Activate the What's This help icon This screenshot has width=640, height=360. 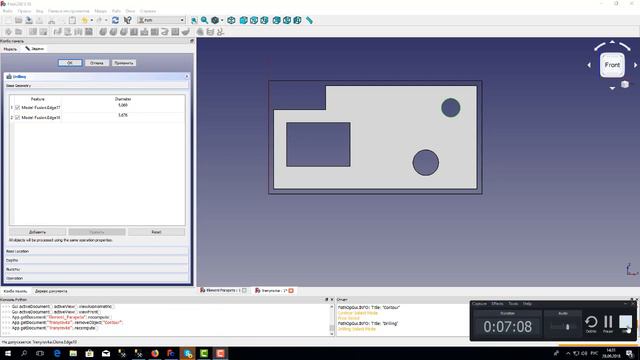[x=128, y=20]
